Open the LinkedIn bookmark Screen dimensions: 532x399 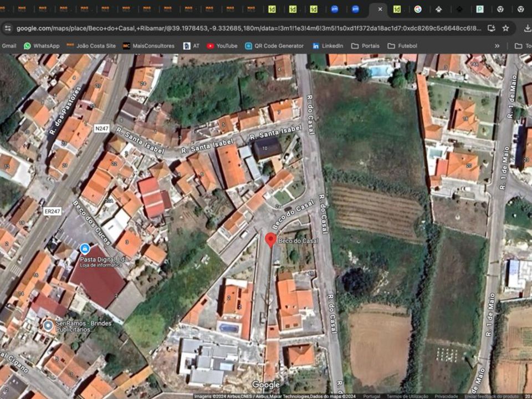(x=328, y=46)
